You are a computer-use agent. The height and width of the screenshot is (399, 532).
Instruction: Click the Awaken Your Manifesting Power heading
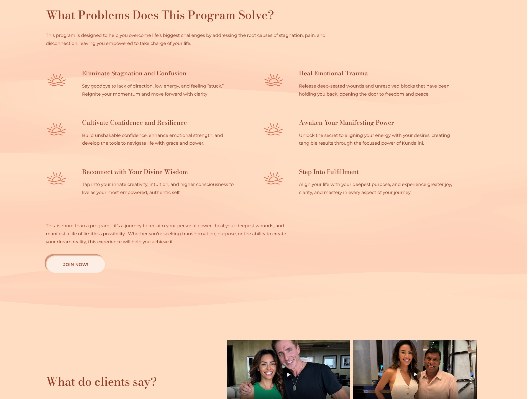pyautogui.click(x=346, y=123)
